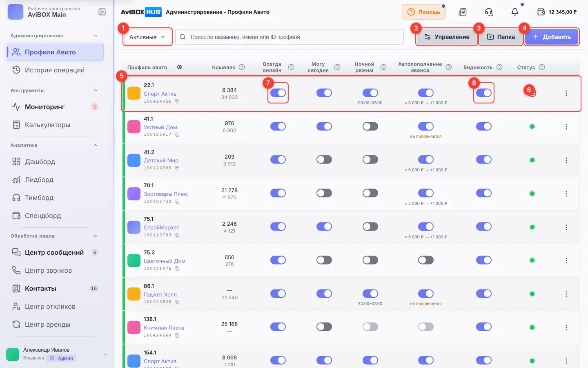Collapse the Обработка лидов sidebar section
588x368 pixels.
[96, 236]
